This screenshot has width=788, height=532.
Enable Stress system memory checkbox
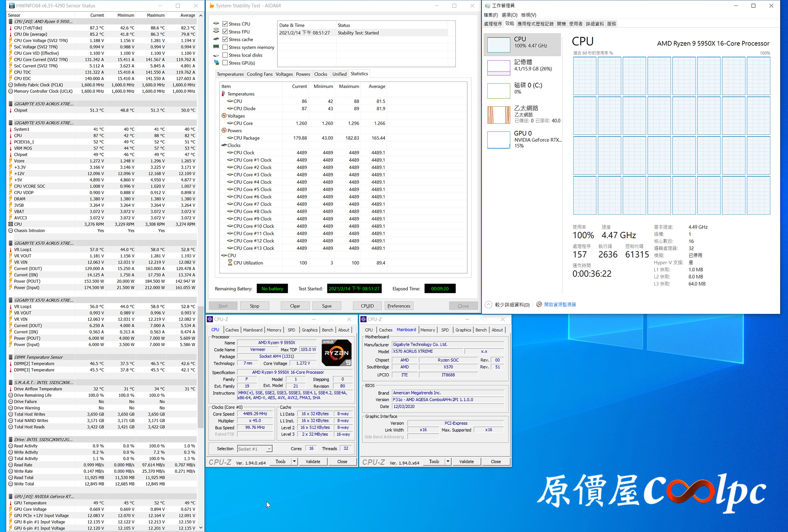coord(225,47)
